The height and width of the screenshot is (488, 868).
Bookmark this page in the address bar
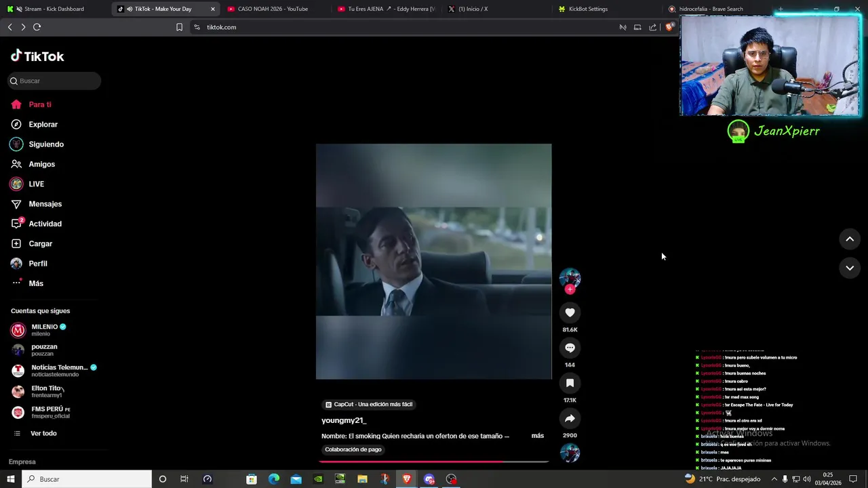point(179,27)
